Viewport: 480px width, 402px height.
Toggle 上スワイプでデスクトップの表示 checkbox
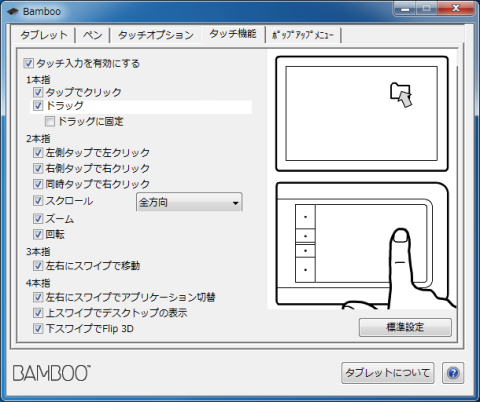point(38,313)
